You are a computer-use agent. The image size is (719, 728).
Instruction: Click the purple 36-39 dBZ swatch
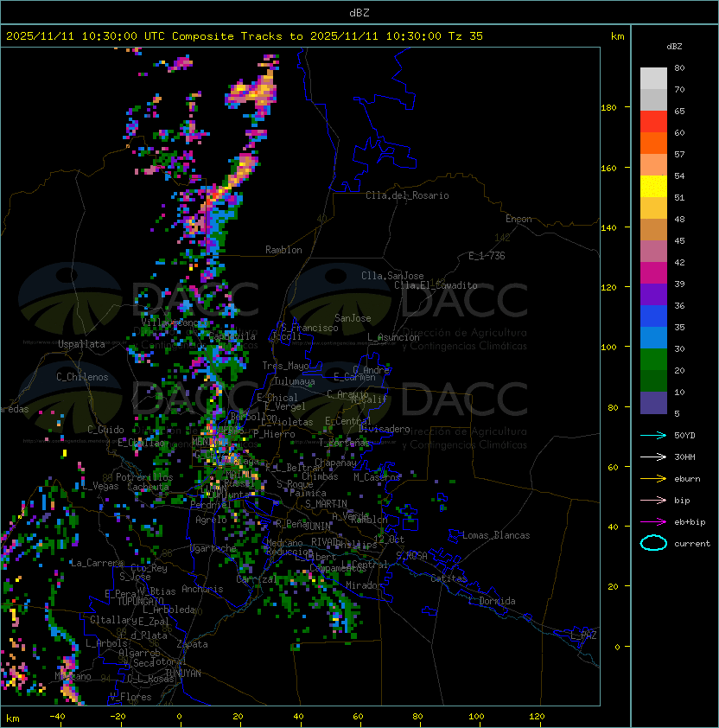coord(653,294)
